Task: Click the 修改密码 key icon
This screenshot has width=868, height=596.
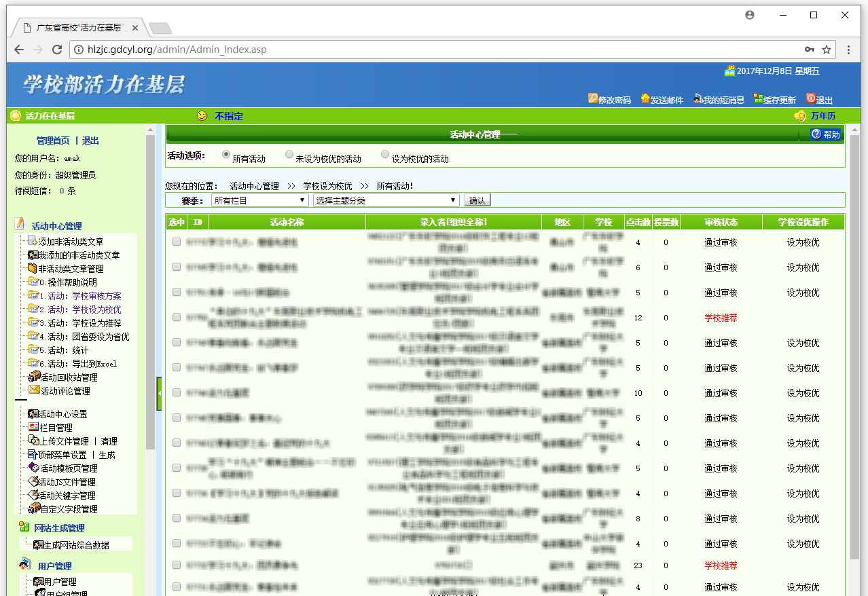Action: [592, 99]
